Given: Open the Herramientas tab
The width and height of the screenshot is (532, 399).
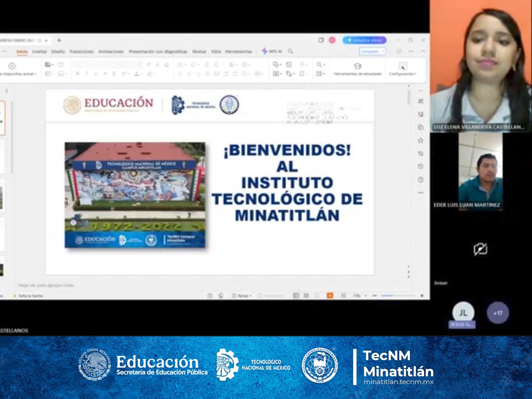Looking at the screenshot, I should coord(239,51).
